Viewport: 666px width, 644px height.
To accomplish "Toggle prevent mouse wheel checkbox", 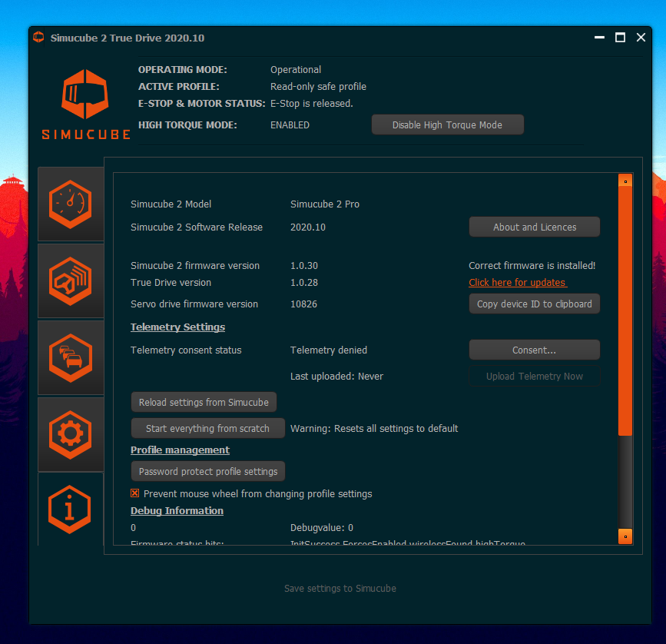I will click(x=135, y=493).
